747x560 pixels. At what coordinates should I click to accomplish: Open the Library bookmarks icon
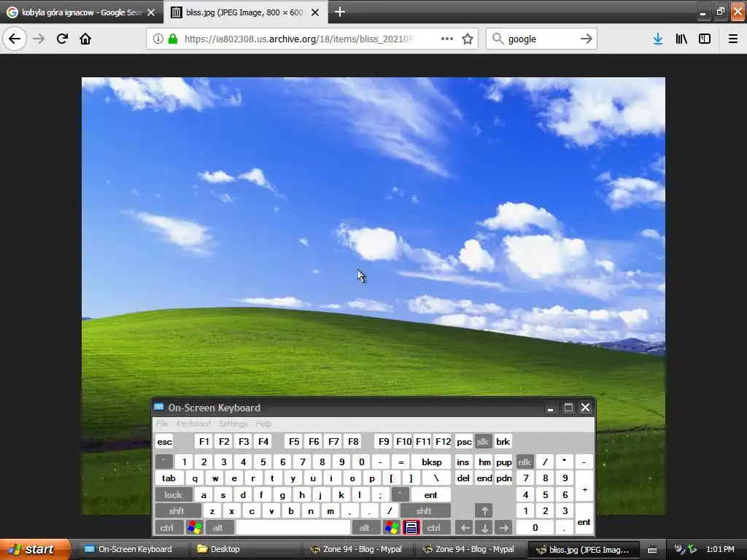coord(681,39)
